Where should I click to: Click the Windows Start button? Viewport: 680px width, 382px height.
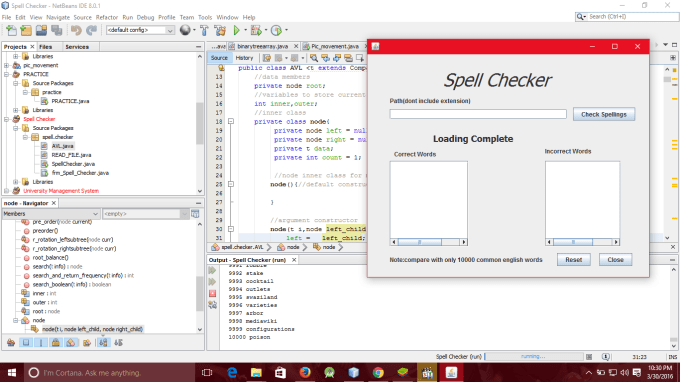[12, 372]
